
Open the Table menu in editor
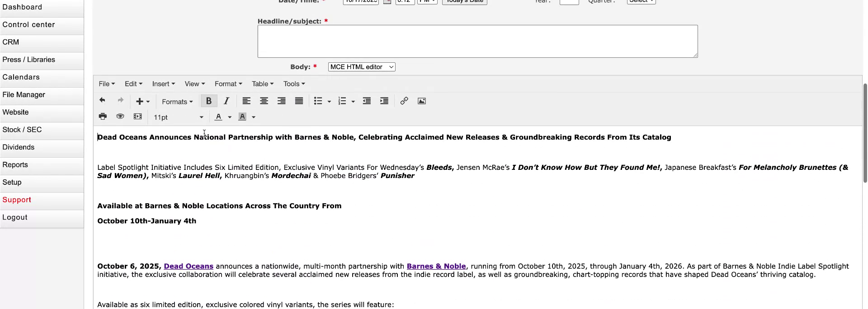(x=263, y=84)
